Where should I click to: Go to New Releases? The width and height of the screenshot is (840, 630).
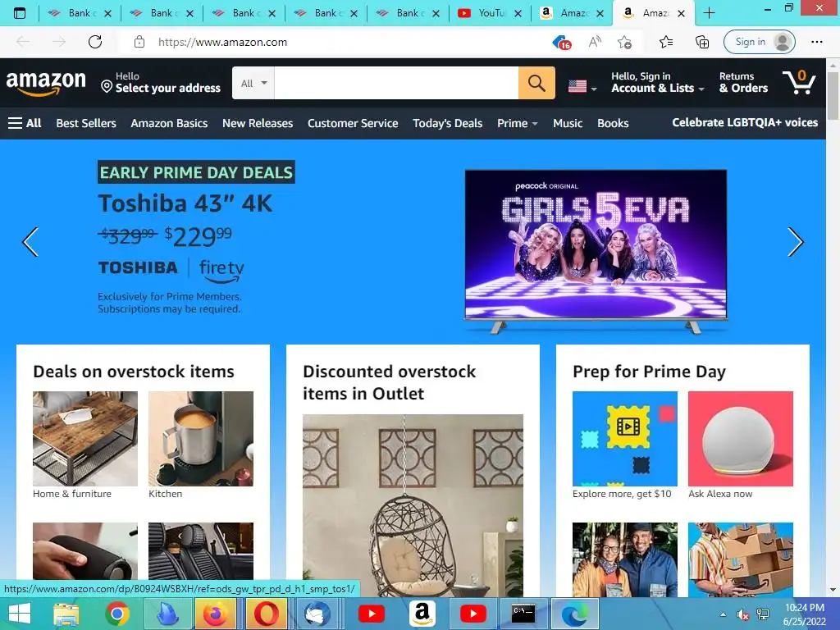(258, 123)
